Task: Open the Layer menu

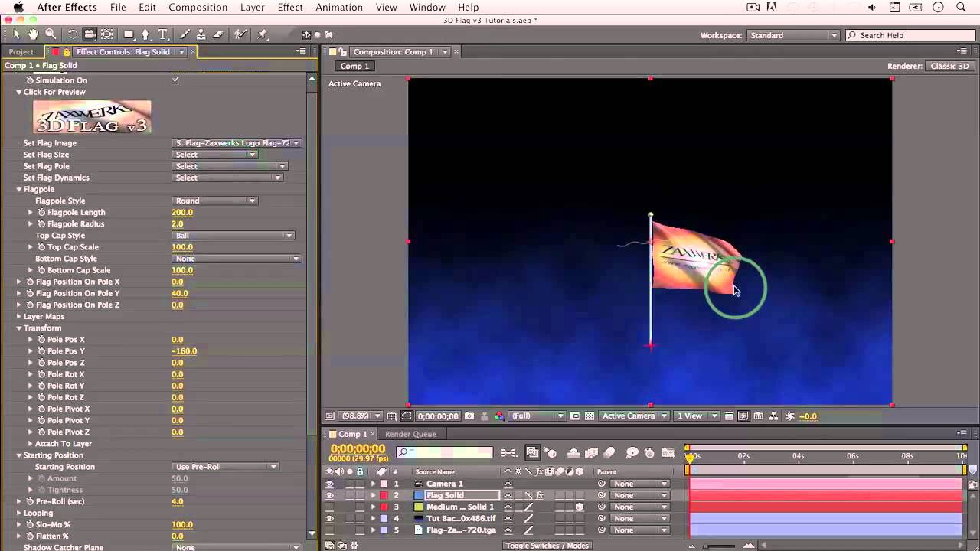Action: coord(252,8)
